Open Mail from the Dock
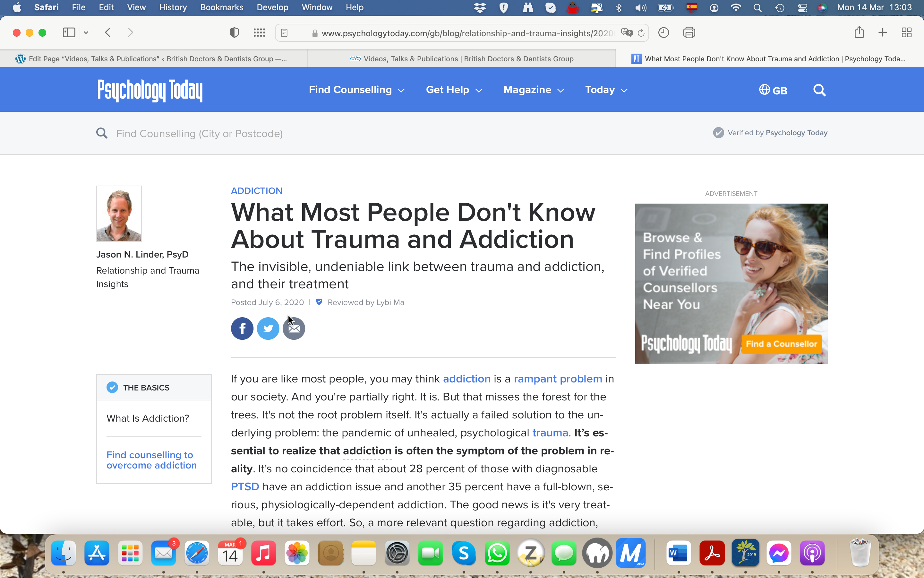 tap(163, 553)
